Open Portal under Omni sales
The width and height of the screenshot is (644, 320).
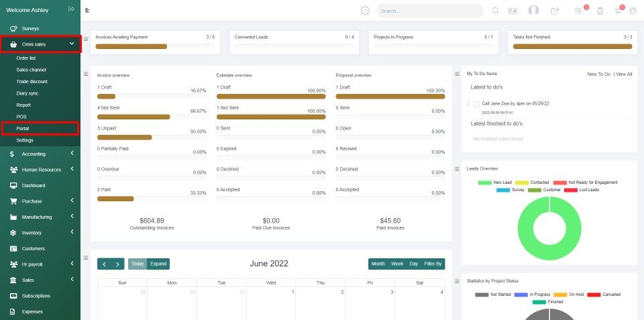point(23,128)
